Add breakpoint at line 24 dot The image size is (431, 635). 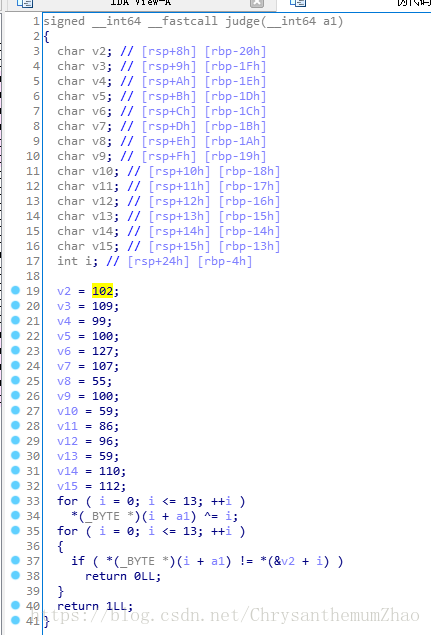coord(15,365)
